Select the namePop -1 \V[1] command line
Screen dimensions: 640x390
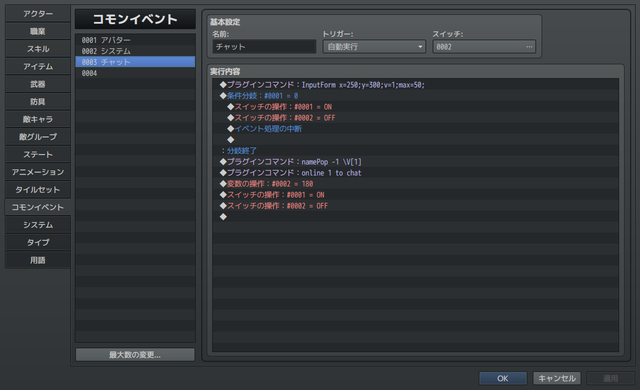coord(416,162)
